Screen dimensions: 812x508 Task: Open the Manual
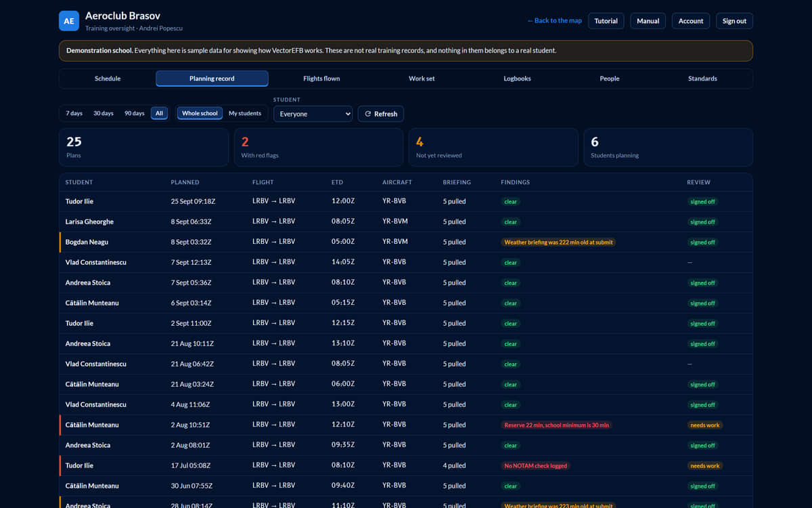pos(648,21)
